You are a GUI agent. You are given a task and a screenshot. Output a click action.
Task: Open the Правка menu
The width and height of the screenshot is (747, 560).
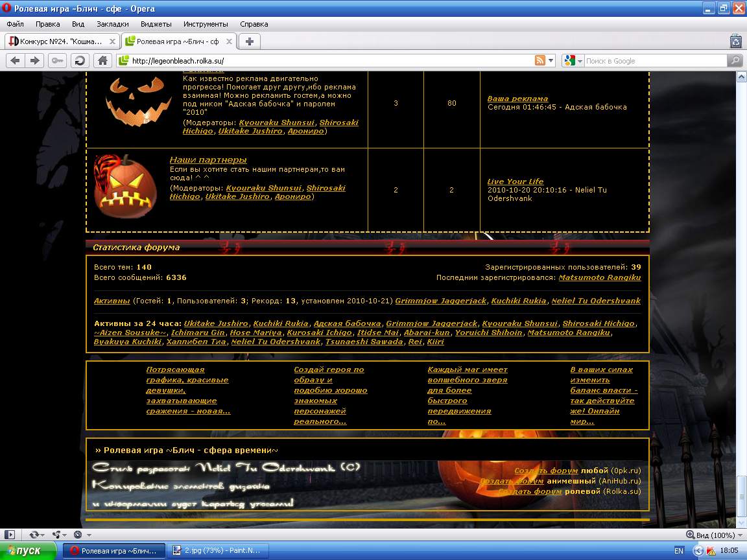point(47,24)
